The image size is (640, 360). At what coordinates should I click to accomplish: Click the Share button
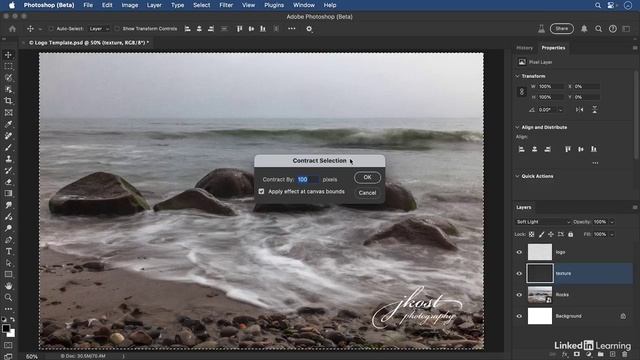562,29
